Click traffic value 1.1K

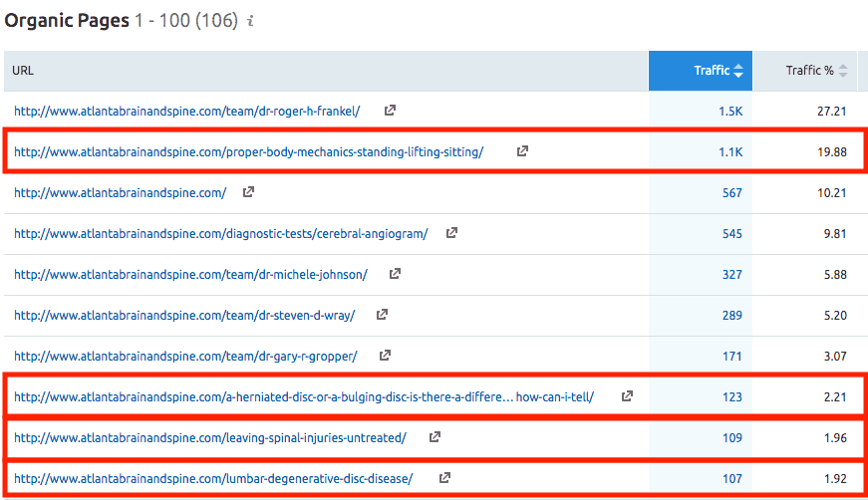(730, 152)
